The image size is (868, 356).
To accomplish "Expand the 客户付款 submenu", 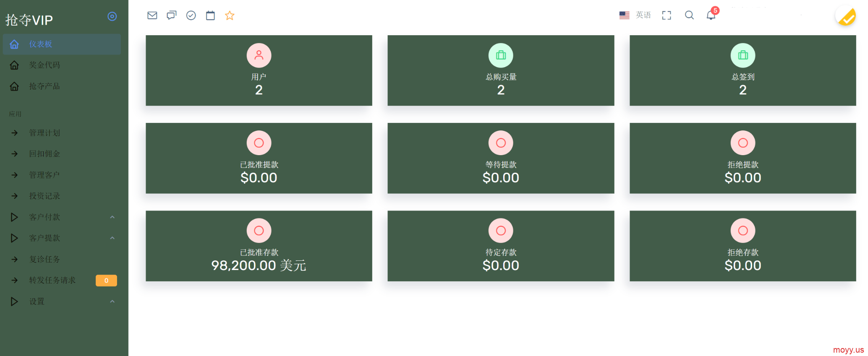I will [x=62, y=217].
